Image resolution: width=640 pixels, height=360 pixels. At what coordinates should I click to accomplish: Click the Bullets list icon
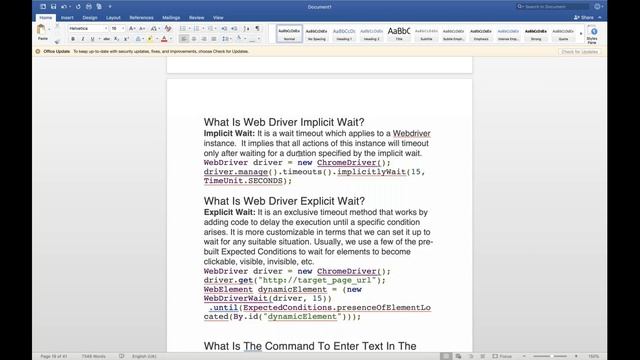click(183, 28)
